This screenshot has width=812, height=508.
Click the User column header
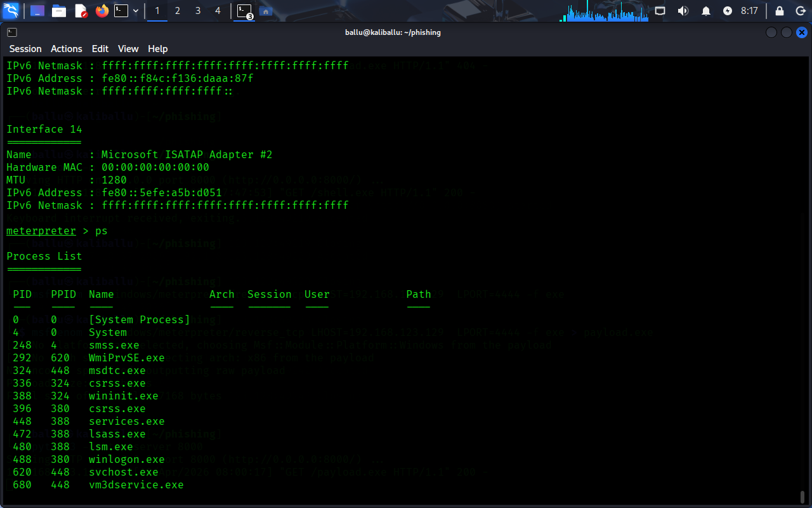(317, 294)
